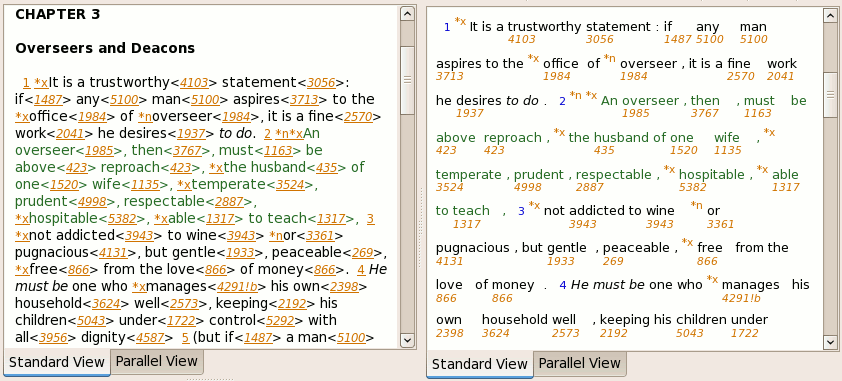This screenshot has width=842, height=381.
Task: Open footnote *n before overseer in left pane
Action: pyautogui.click(x=146, y=117)
